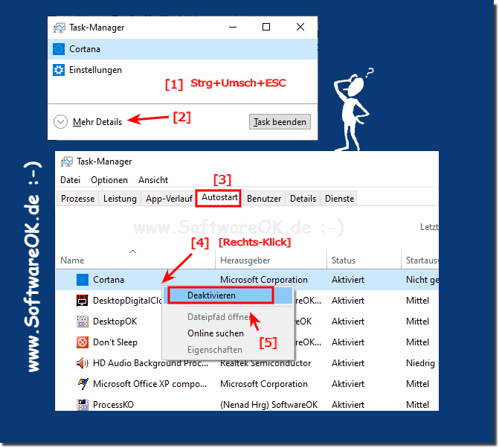
Task: Click the Task beenden button
Action: coord(280,122)
